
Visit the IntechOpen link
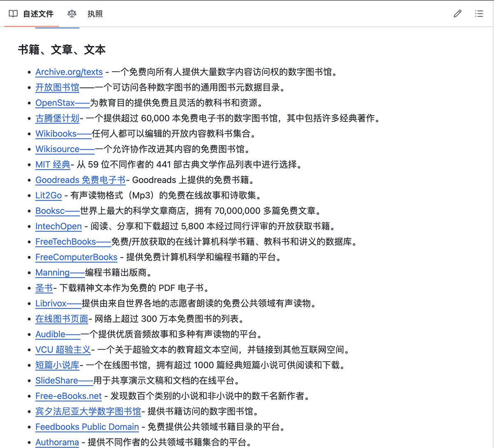coord(58,226)
